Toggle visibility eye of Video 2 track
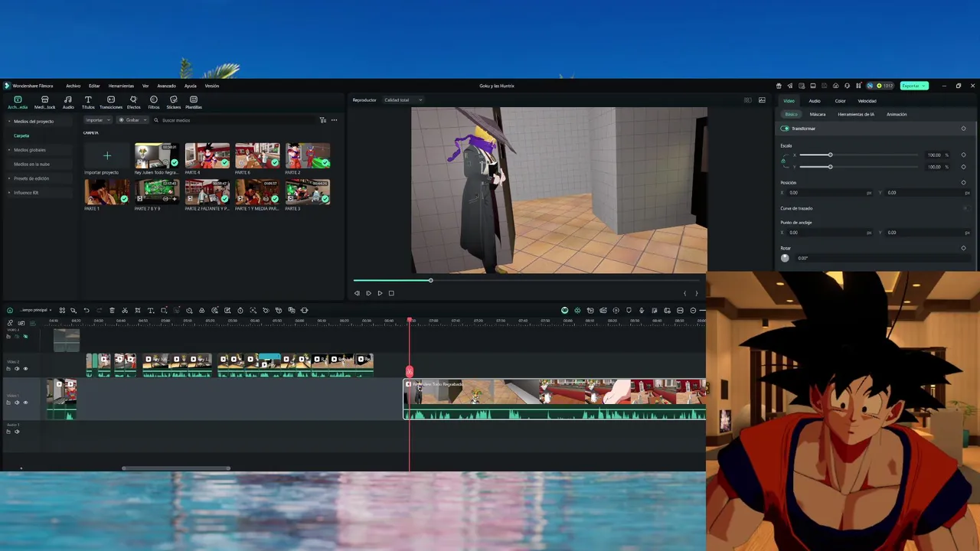 click(x=25, y=369)
